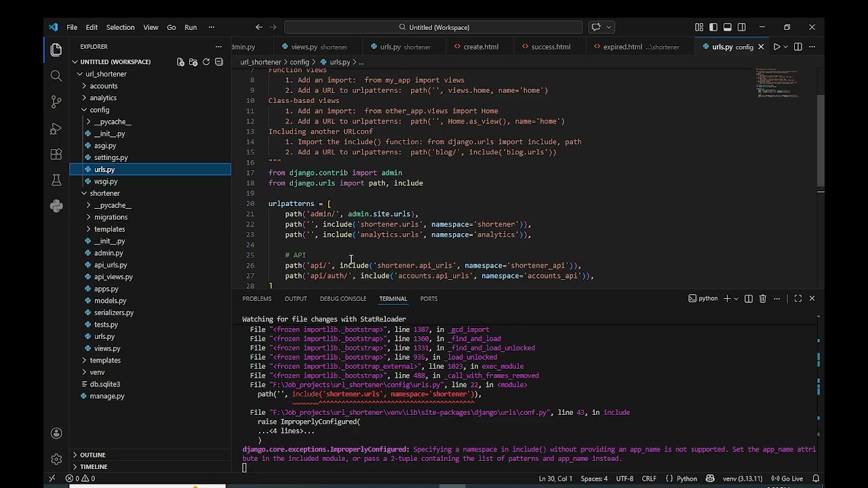The height and width of the screenshot is (488, 868).
Task: Expand the analytics folder
Action: (x=103, y=98)
